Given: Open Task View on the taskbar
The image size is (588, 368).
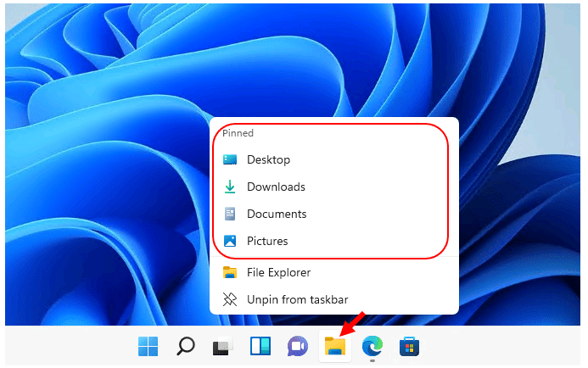Looking at the screenshot, I should click(x=223, y=346).
